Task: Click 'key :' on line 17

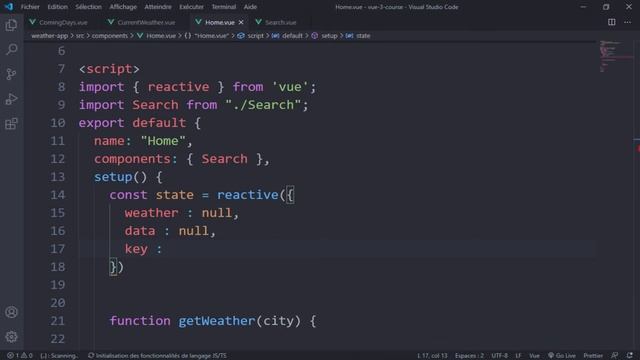Action: point(143,249)
